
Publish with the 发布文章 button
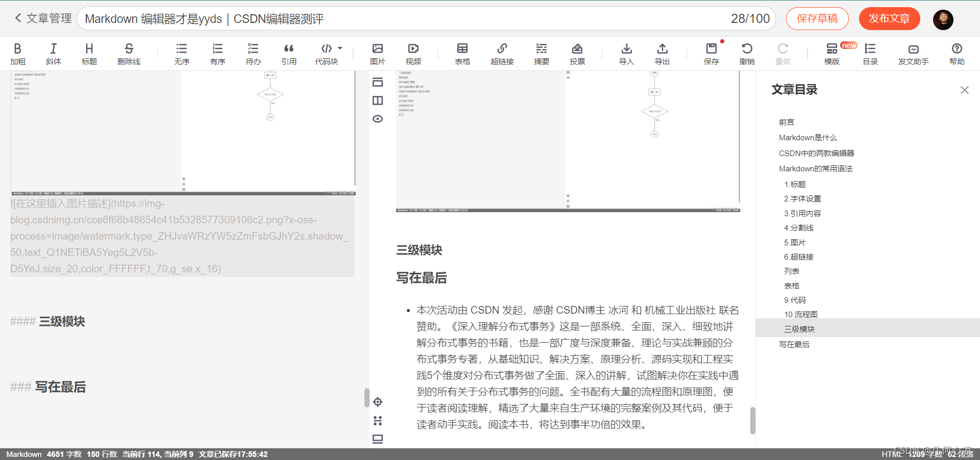click(890, 19)
